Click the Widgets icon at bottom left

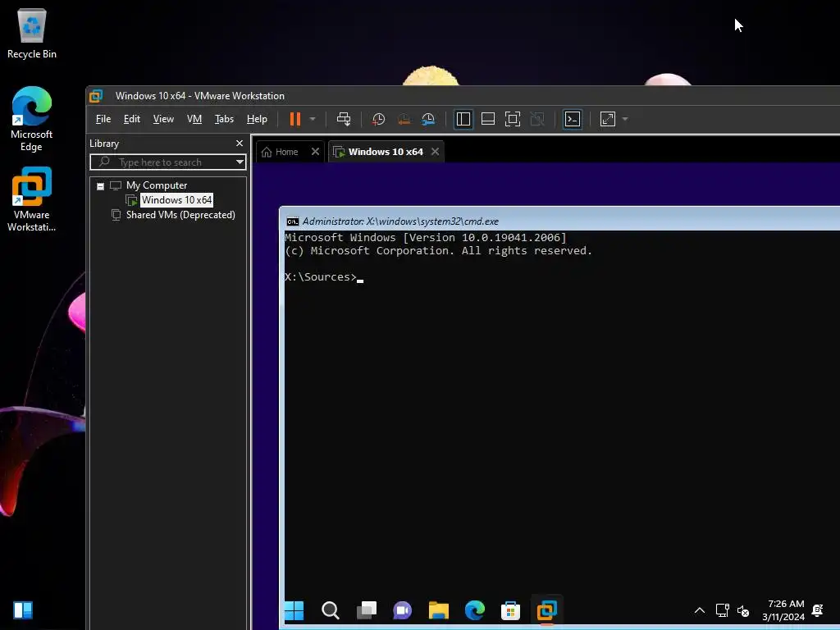23,610
